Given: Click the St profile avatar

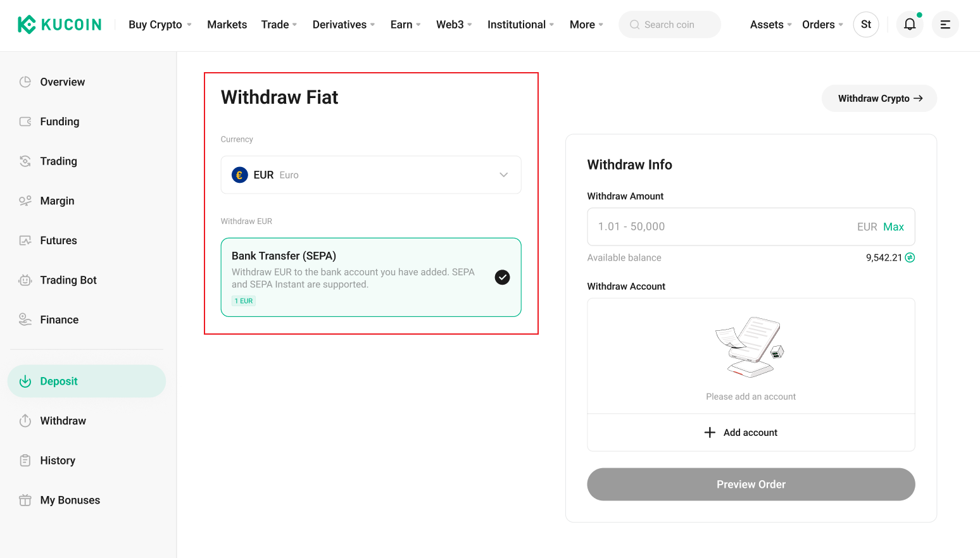Looking at the screenshot, I should (x=865, y=25).
